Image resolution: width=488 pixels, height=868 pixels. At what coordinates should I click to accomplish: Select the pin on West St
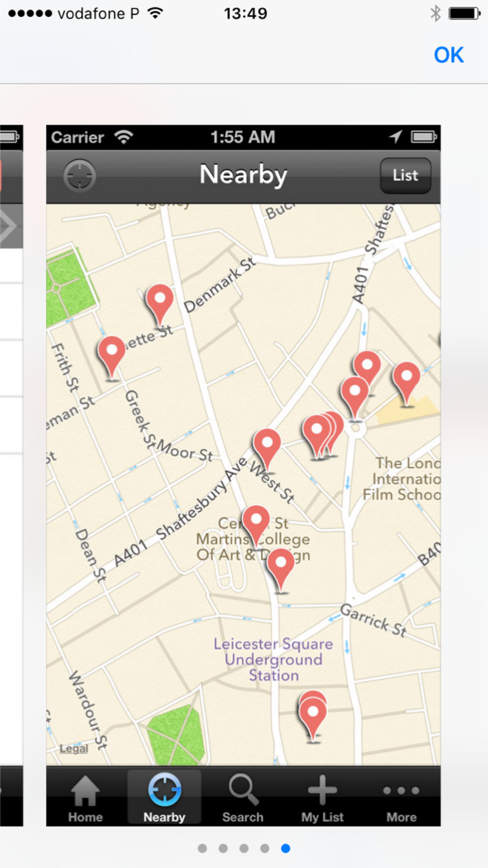[x=267, y=446]
